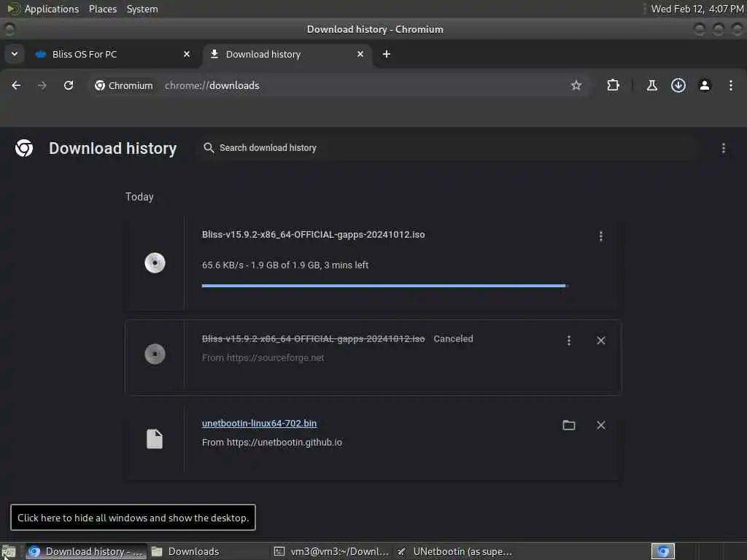Image resolution: width=747 pixels, height=560 pixels.
Task: Click the Applications menu logo icon
Action: pos(13,9)
